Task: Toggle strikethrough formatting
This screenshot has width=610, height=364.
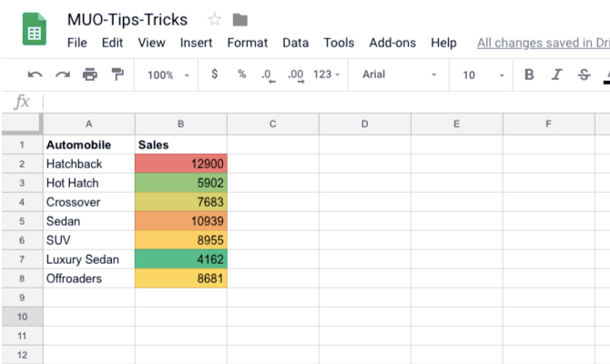Action: [584, 75]
